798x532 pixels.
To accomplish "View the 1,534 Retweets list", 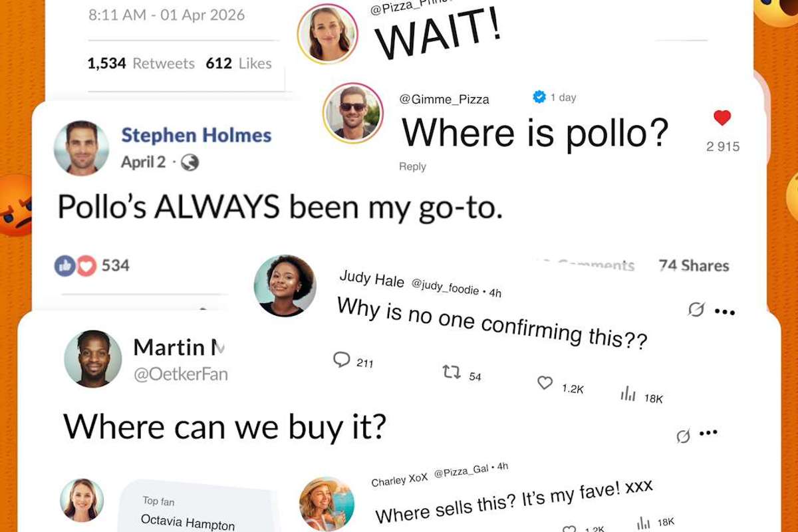I will 141,63.
